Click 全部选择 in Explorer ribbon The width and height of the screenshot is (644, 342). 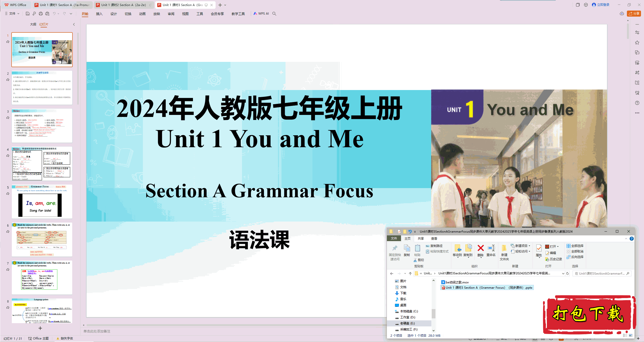click(x=575, y=246)
